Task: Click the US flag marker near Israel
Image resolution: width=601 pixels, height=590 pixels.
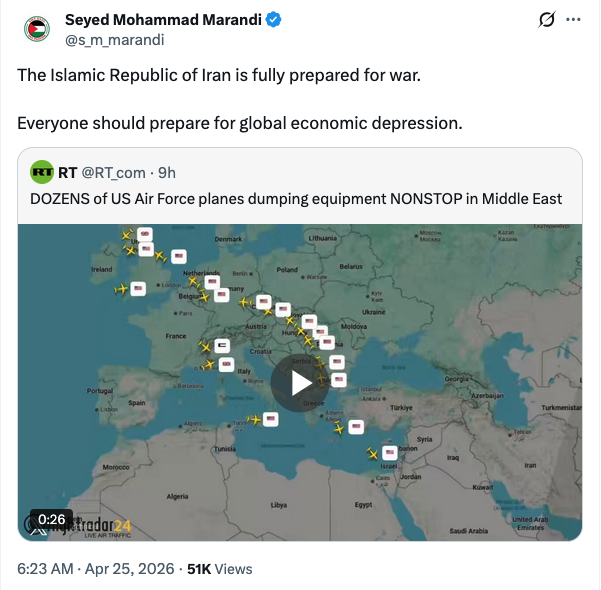Action: coord(388,452)
